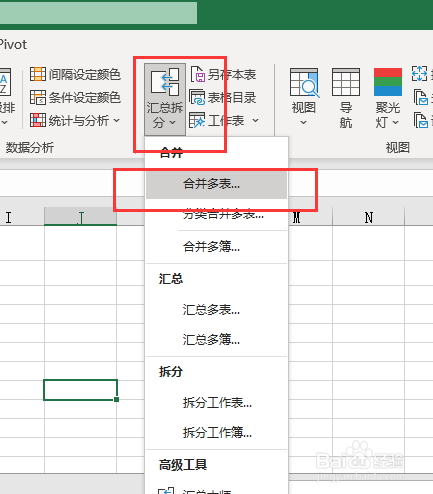Select 汇总多簿... menu item
Viewport: 433px width, 494px height.
pos(216,340)
